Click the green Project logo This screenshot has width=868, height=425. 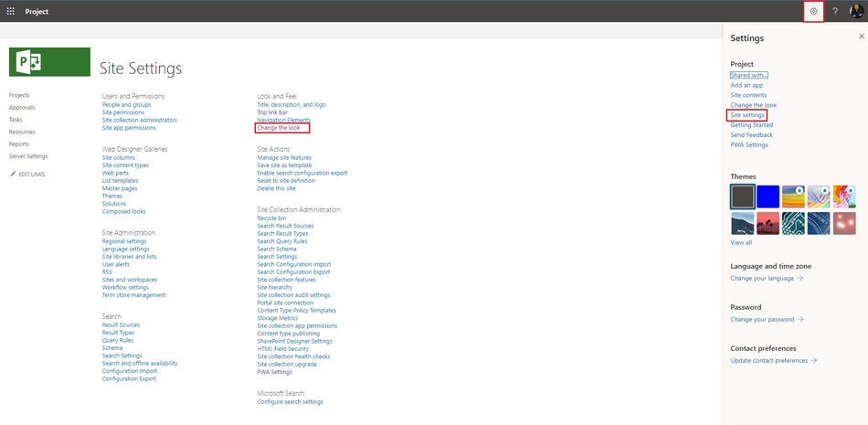point(50,62)
